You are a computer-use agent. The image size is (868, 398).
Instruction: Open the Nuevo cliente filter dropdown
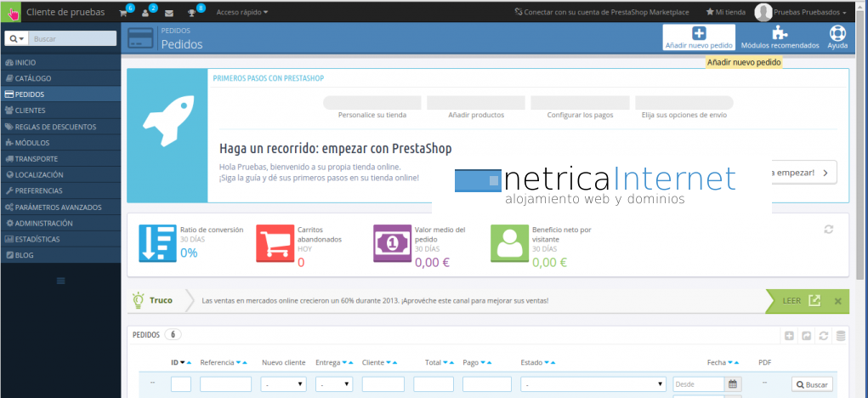click(x=284, y=384)
